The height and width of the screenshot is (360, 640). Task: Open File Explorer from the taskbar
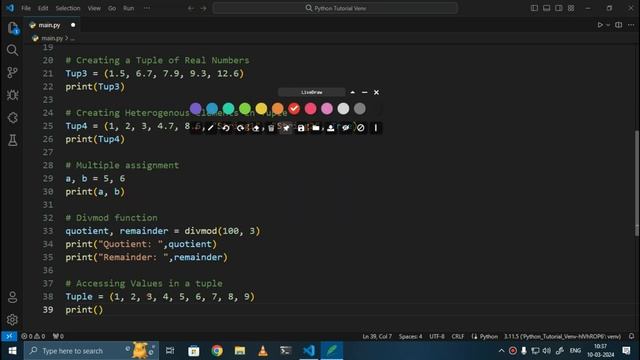(x=240, y=351)
